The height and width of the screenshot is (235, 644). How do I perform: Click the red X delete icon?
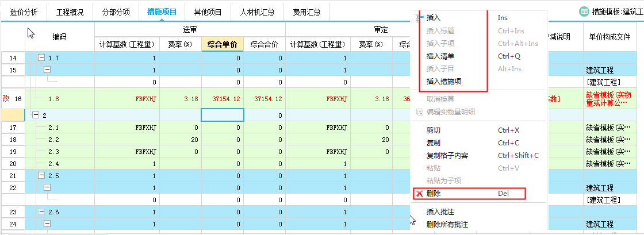click(420, 194)
